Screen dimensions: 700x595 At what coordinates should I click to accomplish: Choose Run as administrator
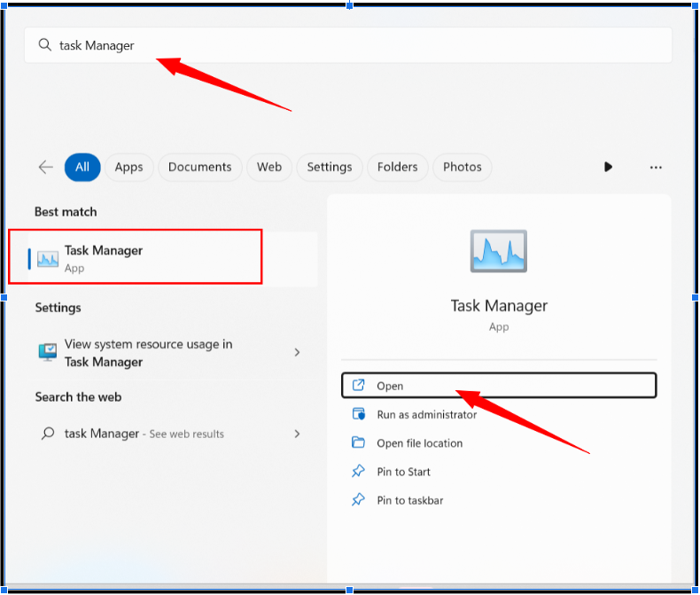coord(426,414)
